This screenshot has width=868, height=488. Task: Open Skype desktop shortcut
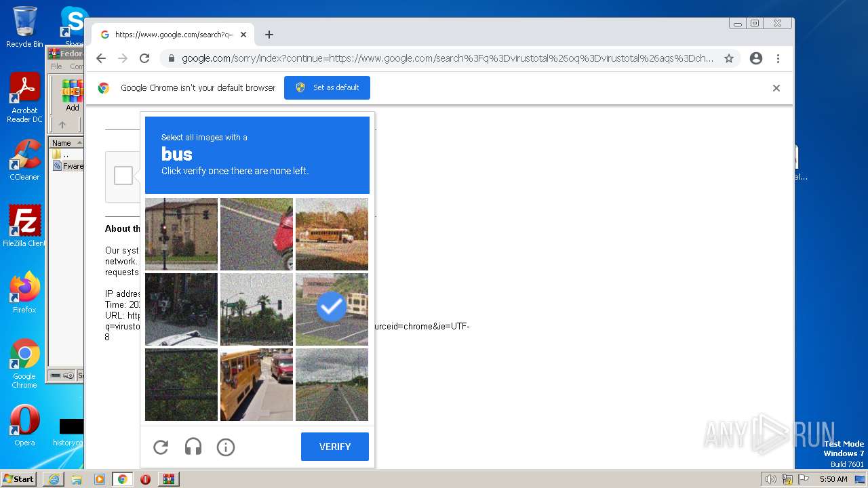coord(74,27)
